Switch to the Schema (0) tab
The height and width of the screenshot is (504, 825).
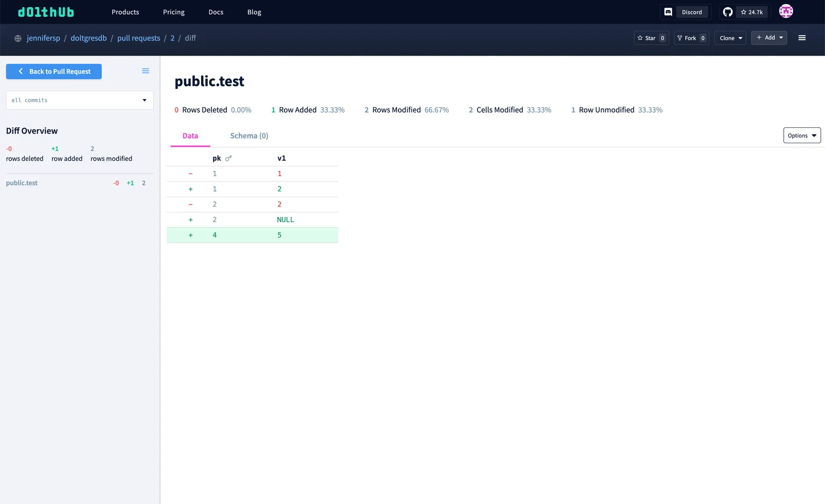click(249, 136)
